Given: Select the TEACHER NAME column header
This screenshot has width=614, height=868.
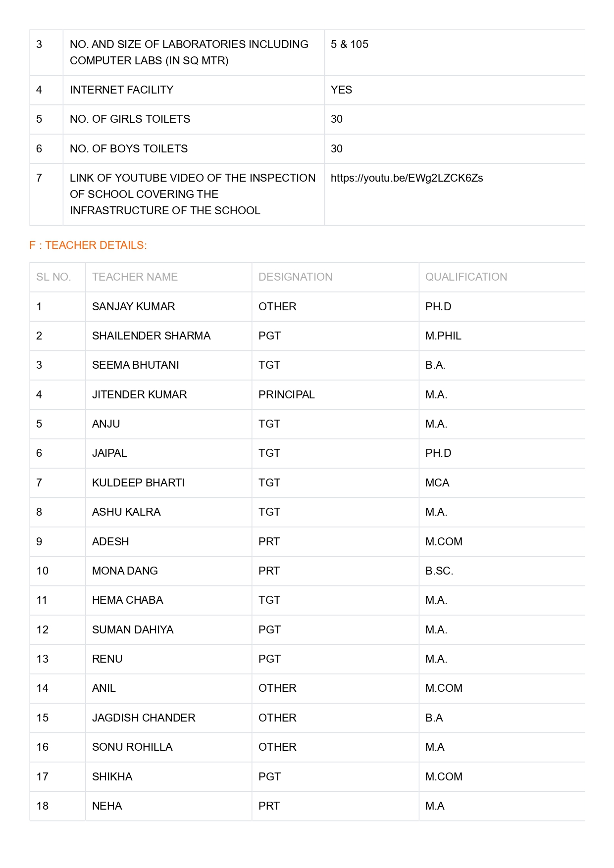Looking at the screenshot, I should click(x=135, y=277).
